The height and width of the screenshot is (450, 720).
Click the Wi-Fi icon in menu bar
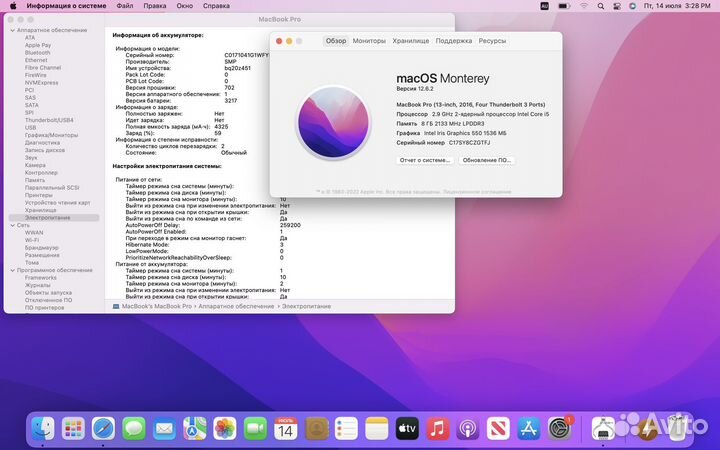click(584, 6)
